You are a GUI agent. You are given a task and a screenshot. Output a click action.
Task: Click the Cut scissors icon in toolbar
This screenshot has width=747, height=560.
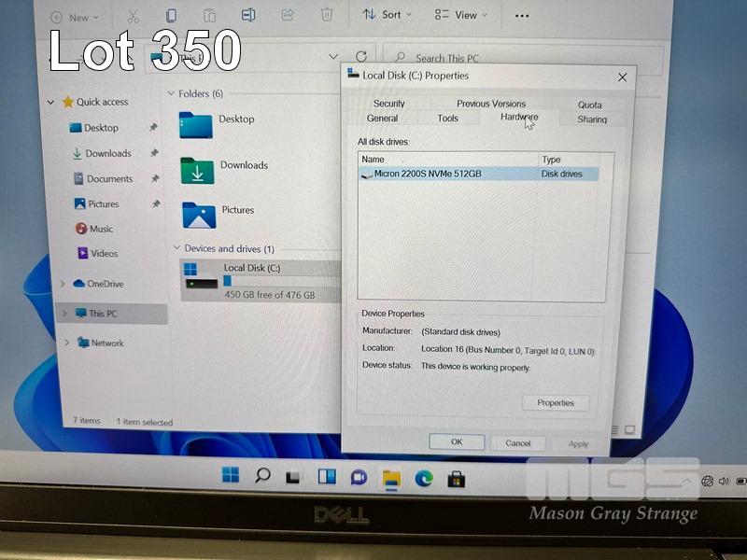tap(133, 16)
